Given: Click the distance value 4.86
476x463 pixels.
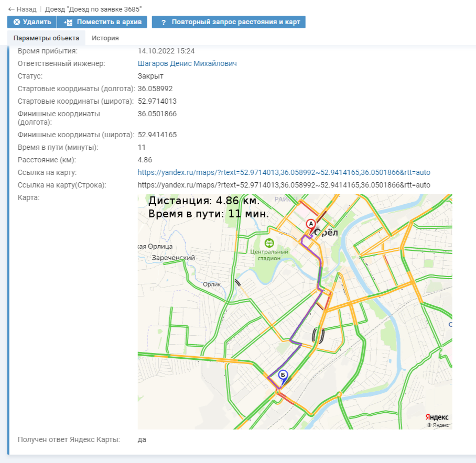Looking at the screenshot, I should (x=145, y=160).
